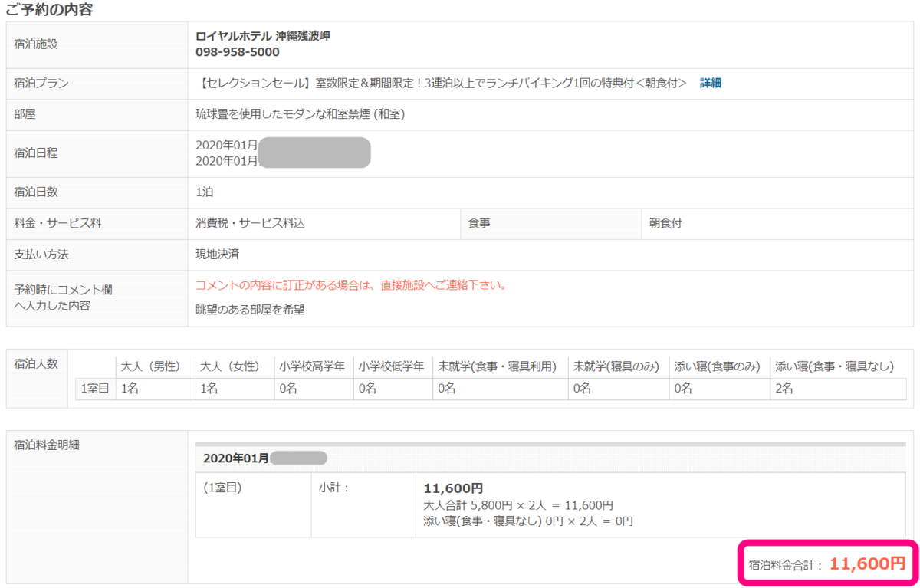Screen dimensions: 920x588
Task: Select the comment 眺望のある部屋を希望
Action: pos(251,310)
